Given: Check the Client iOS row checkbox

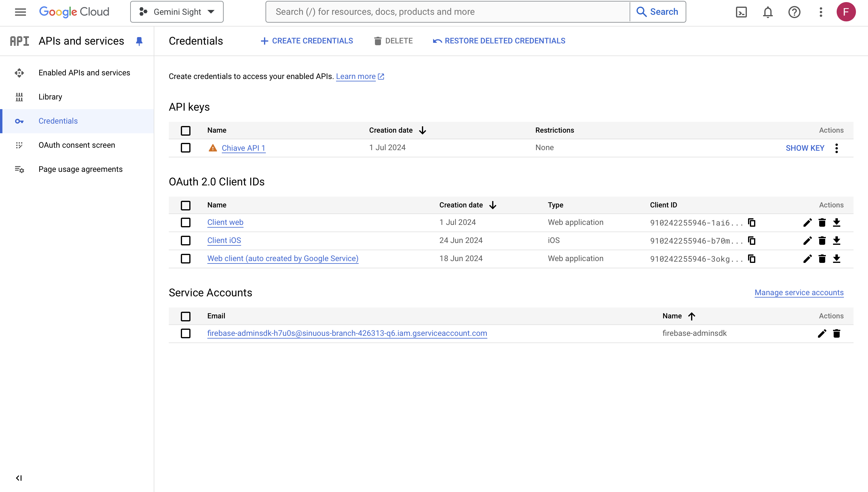Looking at the screenshot, I should click(185, 241).
